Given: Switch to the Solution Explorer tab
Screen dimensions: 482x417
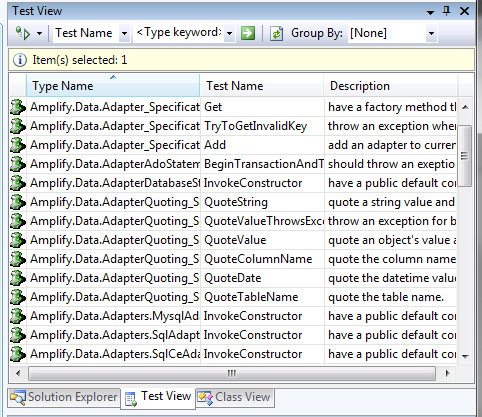Looking at the screenshot, I should pos(64,397).
